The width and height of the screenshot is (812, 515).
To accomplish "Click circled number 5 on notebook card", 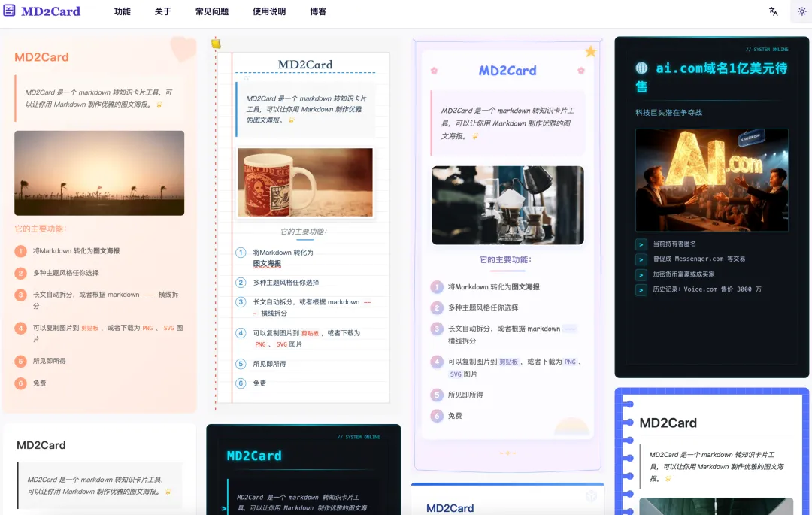I will [241, 364].
